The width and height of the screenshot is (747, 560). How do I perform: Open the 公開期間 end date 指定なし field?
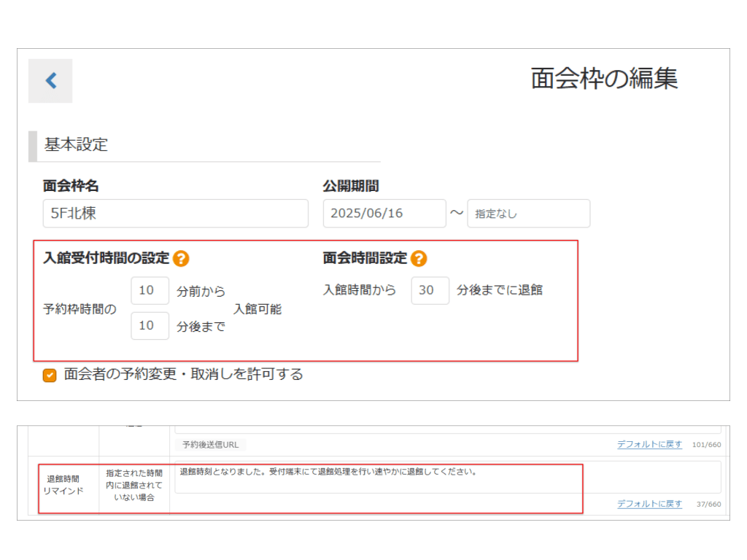pyautogui.click(x=528, y=214)
